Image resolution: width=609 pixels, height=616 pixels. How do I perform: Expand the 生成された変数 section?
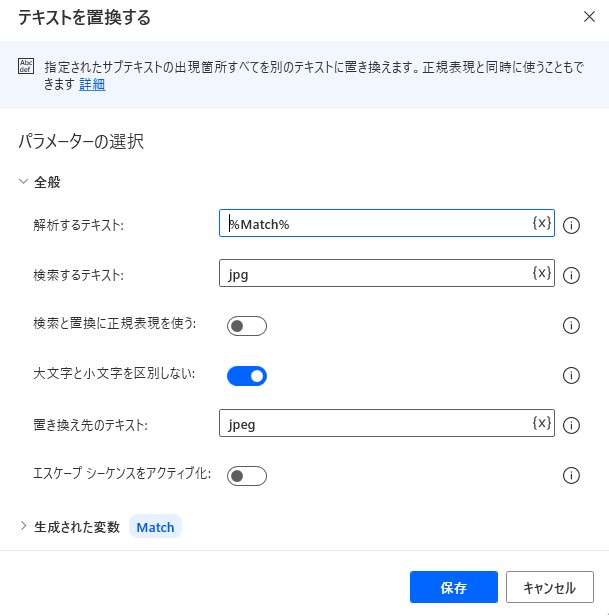click(24, 526)
